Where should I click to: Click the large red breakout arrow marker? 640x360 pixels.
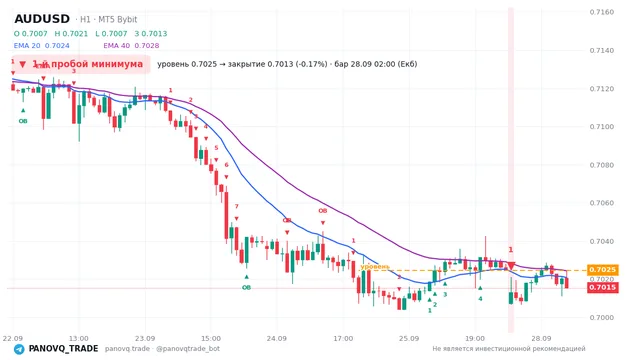point(511,266)
